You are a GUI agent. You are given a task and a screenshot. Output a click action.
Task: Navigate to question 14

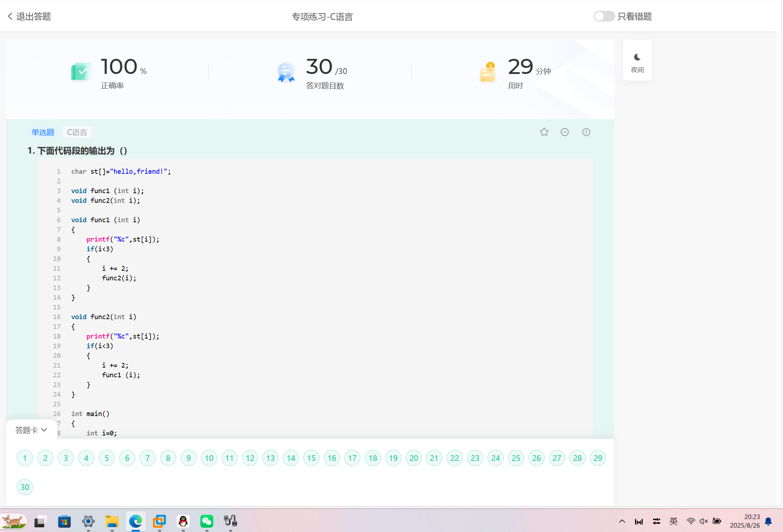click(291, 458)
